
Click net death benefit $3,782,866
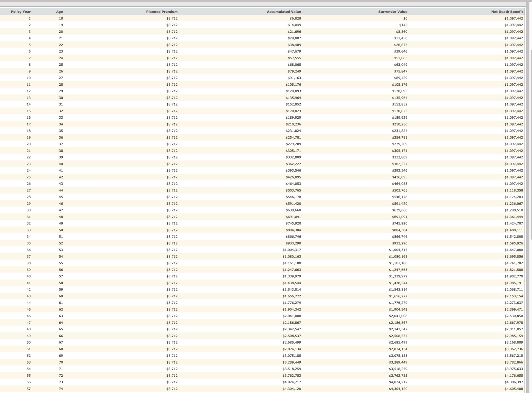(x=514, y=362)
